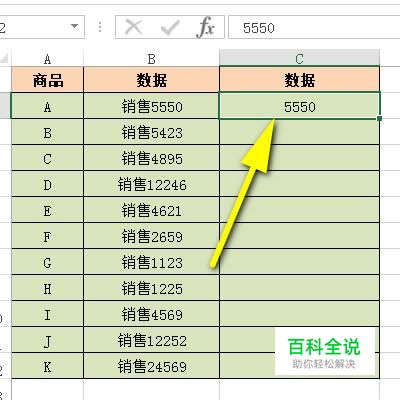Open the Insert Function fx button

pos(205,27)
